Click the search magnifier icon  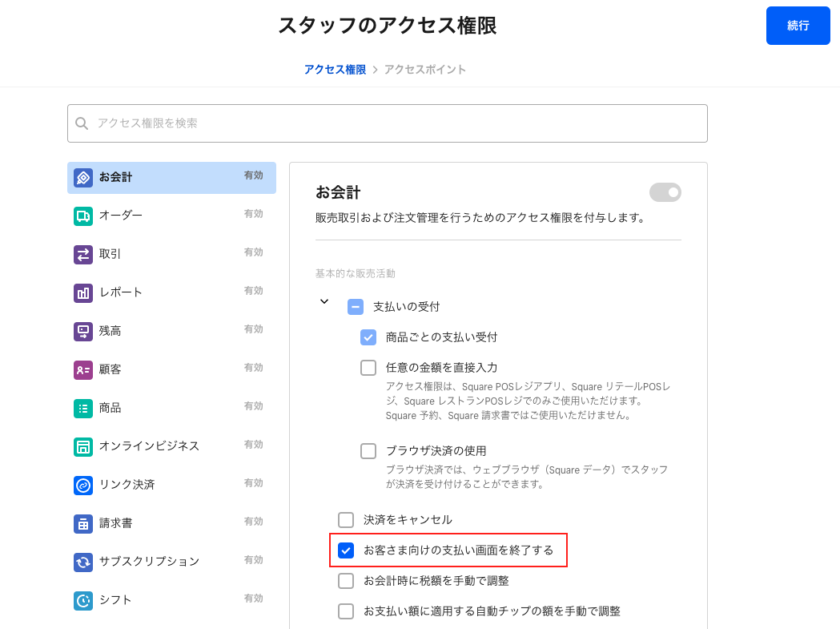click(82, 124)
